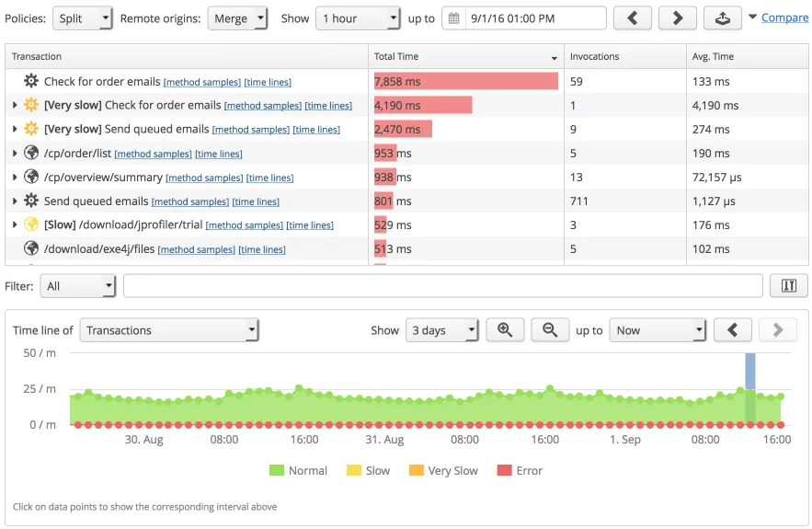
Task: Expand Very slow Check for order emails row
Action: [x=15, y=105]
